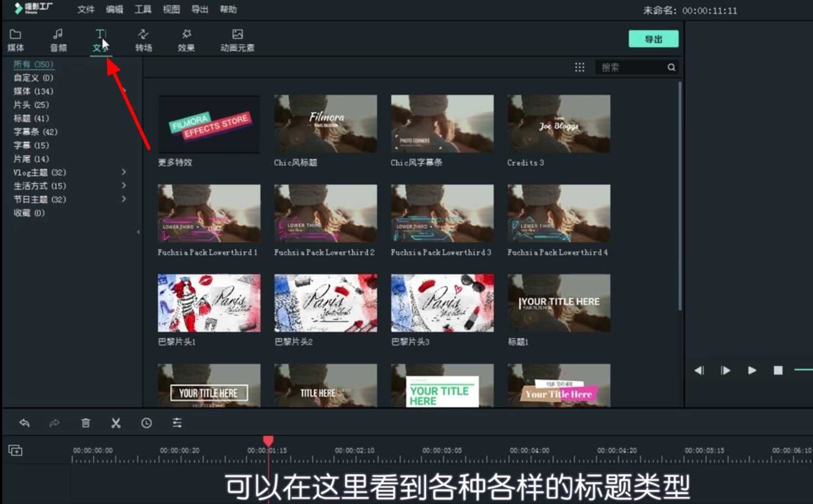The image size is (813, 504).
Task: Click the grid view icon near search
Action: coord(579,67)
